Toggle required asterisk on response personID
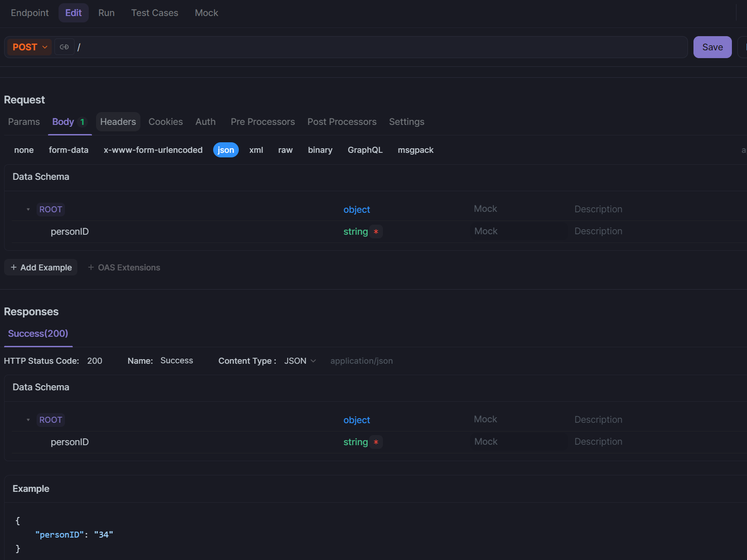The height and width of the screenshot is (560, 747). click(376, 442)
